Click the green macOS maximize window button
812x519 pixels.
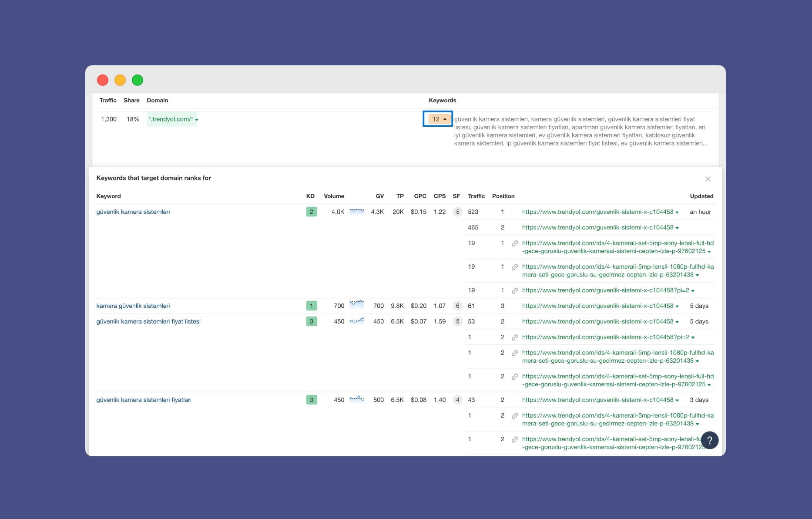[138, 80]
